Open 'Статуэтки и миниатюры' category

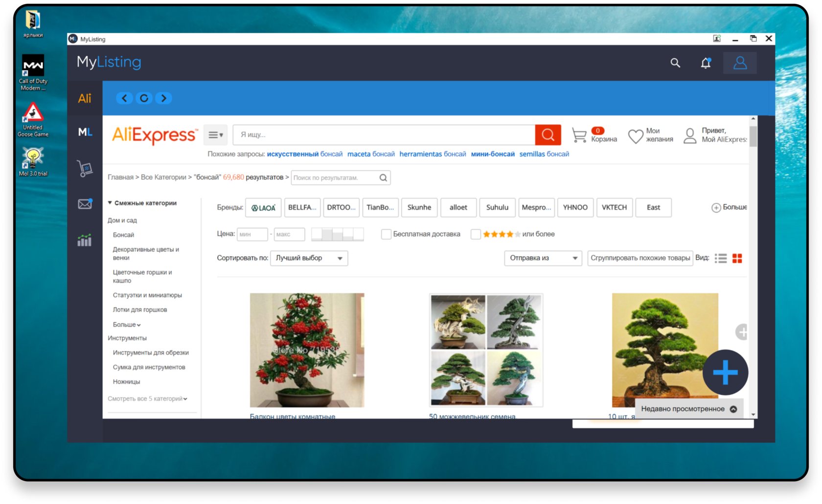tap(147, 295)
